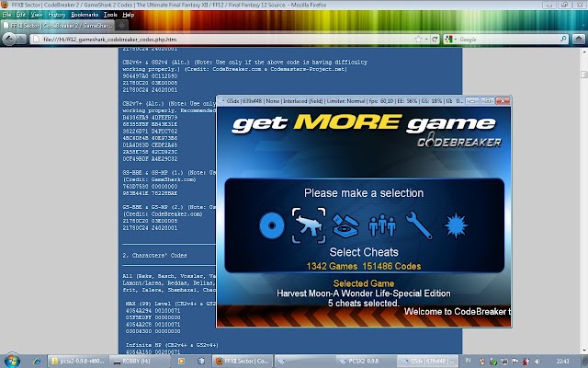This screenshot has height=368, width=588.
Task: Click the page vertical scrollbar thumb
Action: click(x=583, y=74)
